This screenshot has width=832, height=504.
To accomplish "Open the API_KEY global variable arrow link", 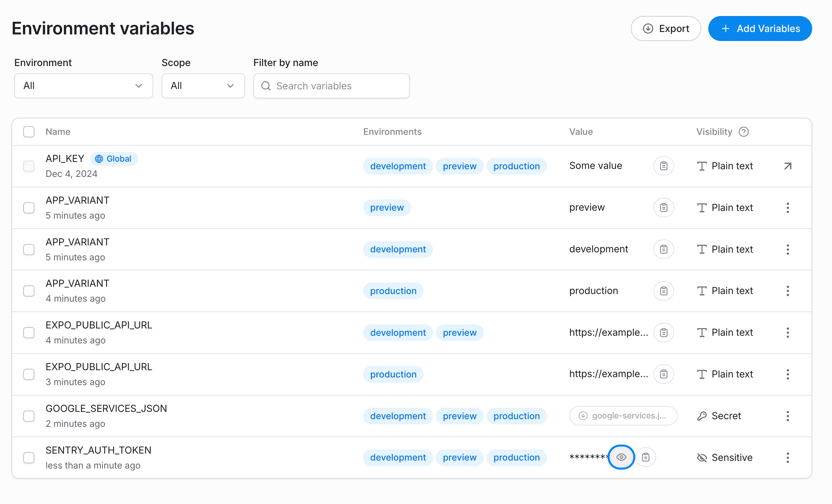I will tap(788, 166).
